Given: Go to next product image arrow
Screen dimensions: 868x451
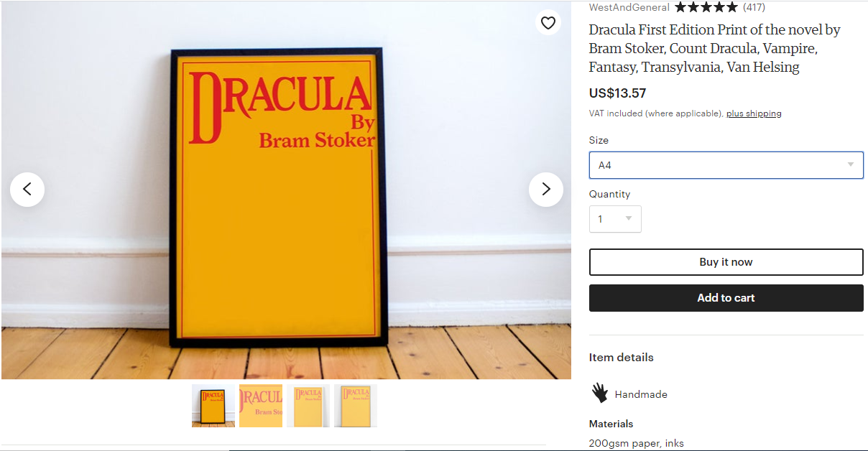Looking at the screenshot, I should coord(546,190).
